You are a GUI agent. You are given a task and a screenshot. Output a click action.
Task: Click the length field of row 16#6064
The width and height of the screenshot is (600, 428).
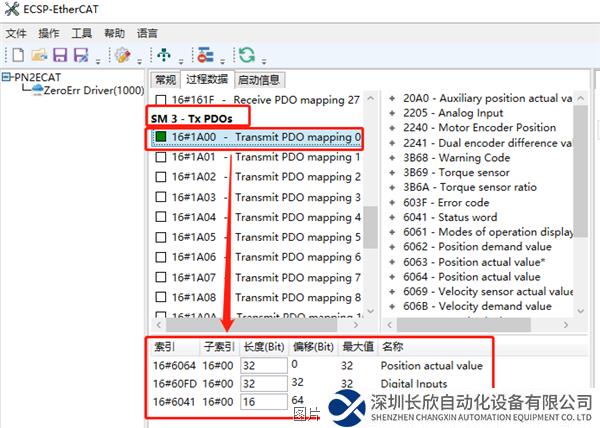click(262, 366)
